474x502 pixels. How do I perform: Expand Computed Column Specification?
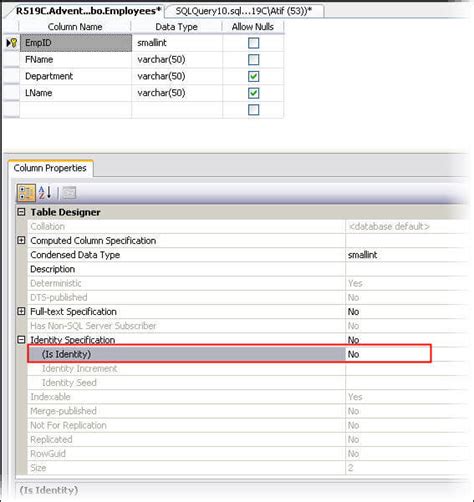21,240
